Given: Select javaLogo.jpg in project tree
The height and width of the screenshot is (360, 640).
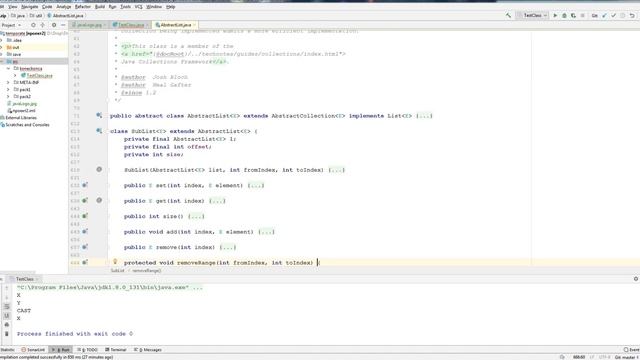Looking at the screenshot, I should 22,104.
